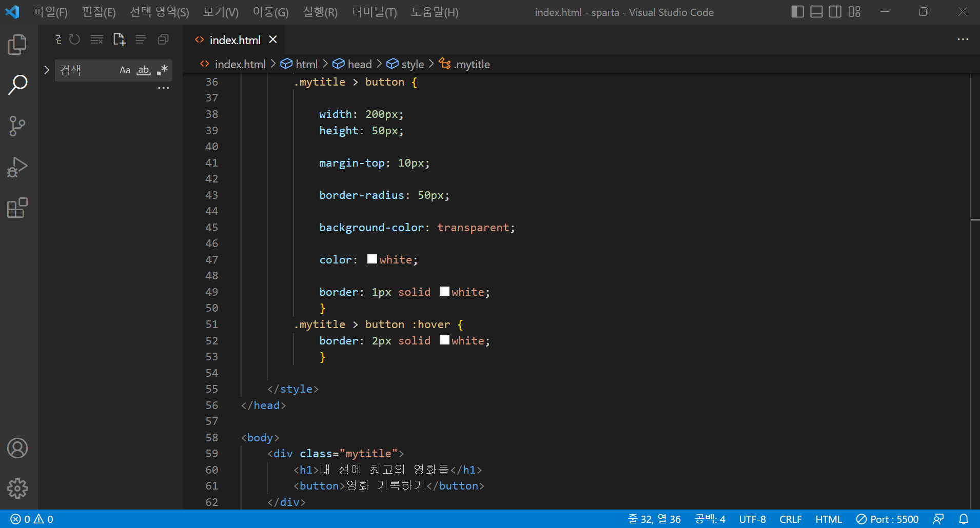
Task: Click the 'transparent' value on line 45
Action: point(474,227)
